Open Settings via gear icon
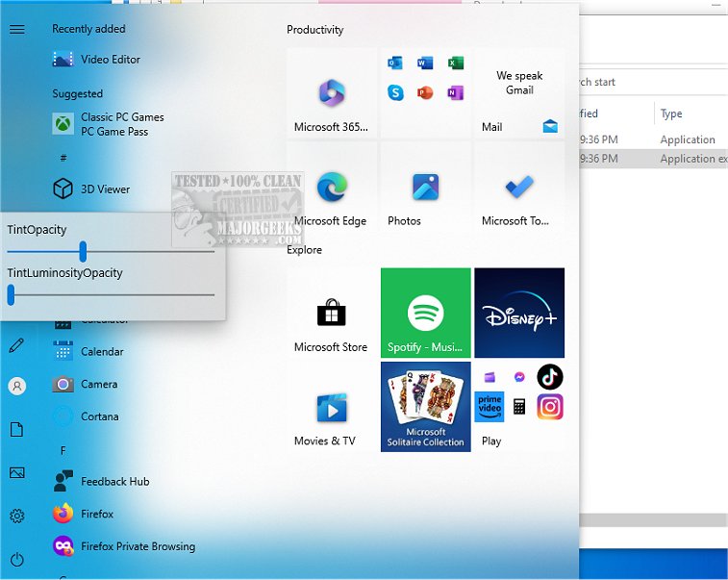728x580 pixels. pyautogui.click(x=16, y=517)
